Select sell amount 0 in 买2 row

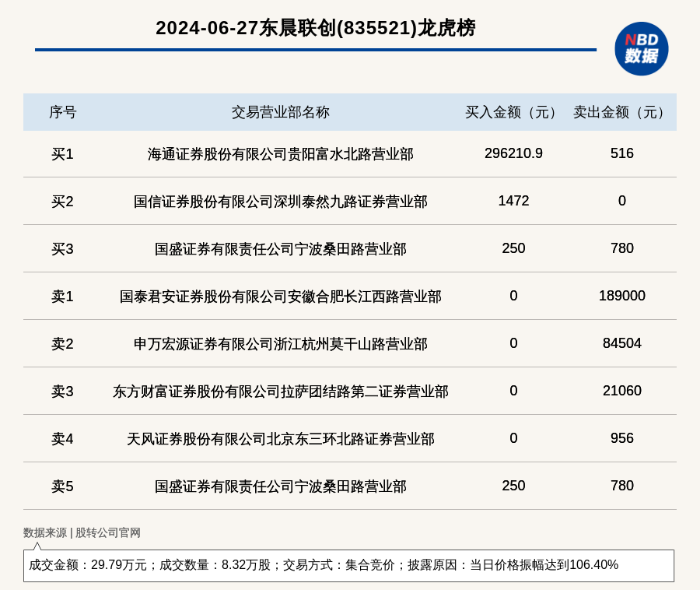tap(622, 201)
